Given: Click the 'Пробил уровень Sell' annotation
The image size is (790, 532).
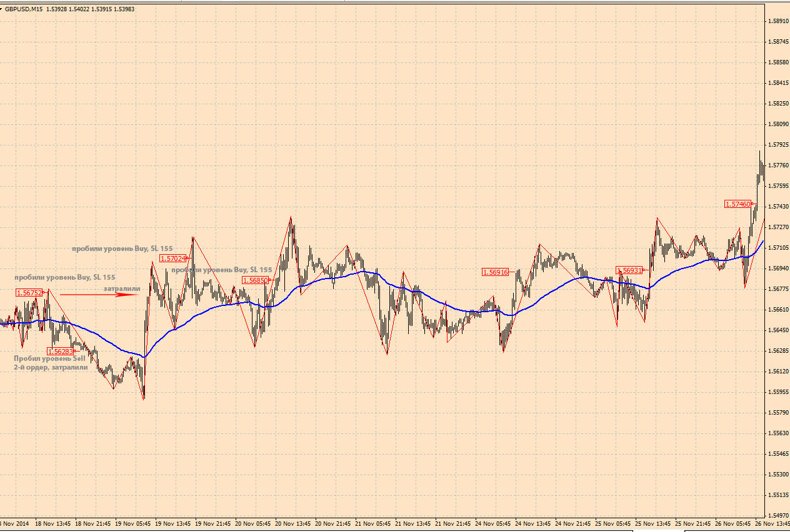Looking at the screenshot, I should tap(49, 358).
